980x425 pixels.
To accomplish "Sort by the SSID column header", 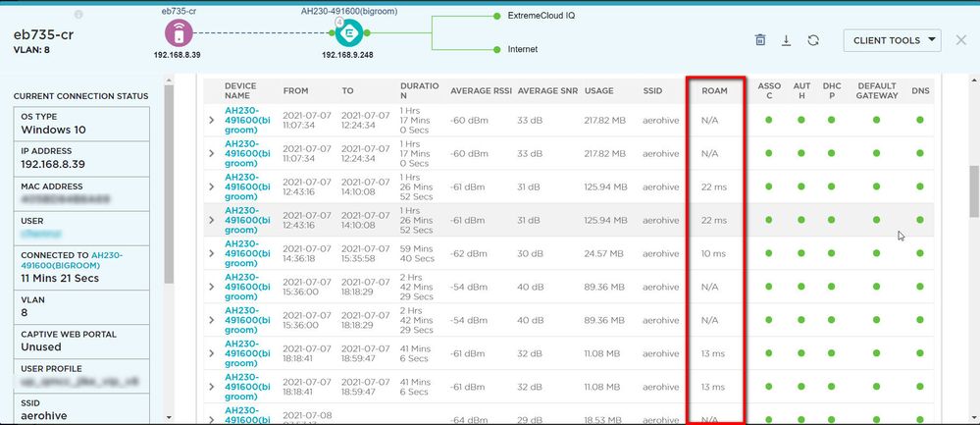I will (x=652, y=90).
